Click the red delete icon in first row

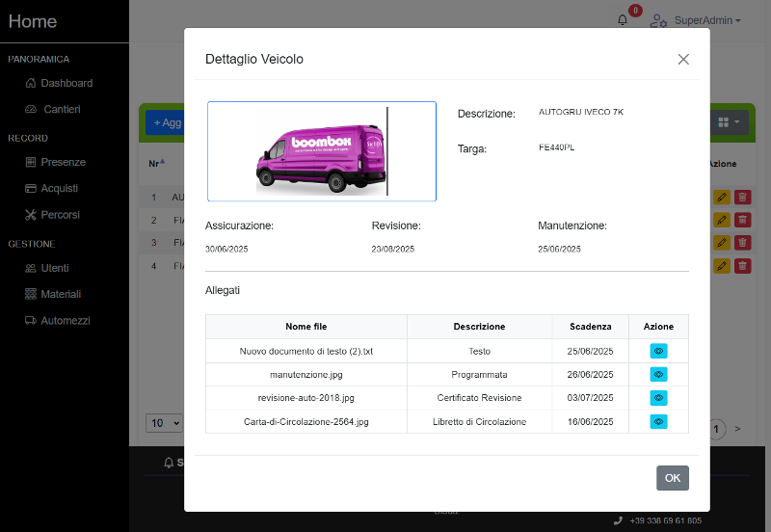pyautogui.click(x=742, y=197)
